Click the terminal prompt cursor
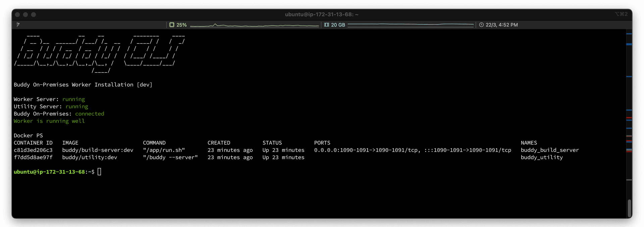This screenshot has width=644, height=227. [99, 172]
